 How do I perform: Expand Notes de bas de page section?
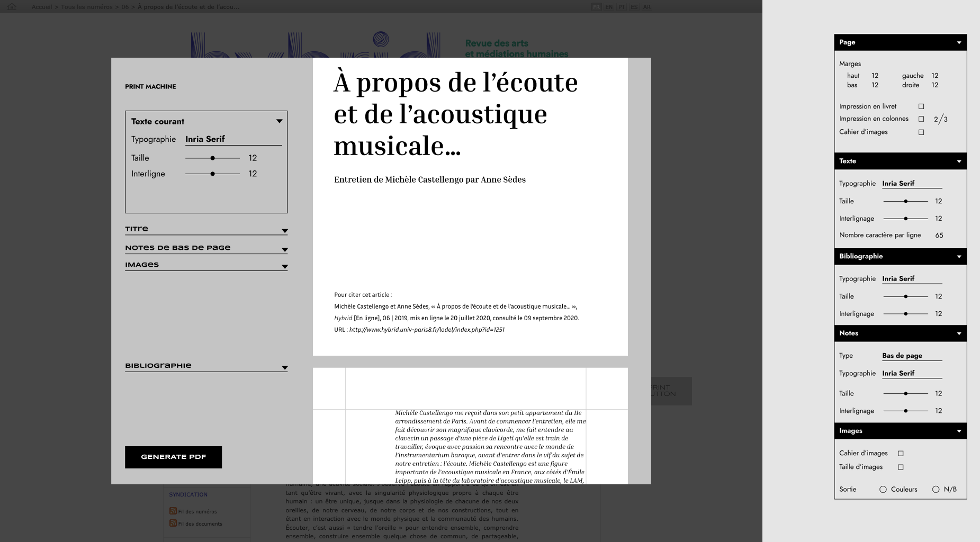point(284,249)
